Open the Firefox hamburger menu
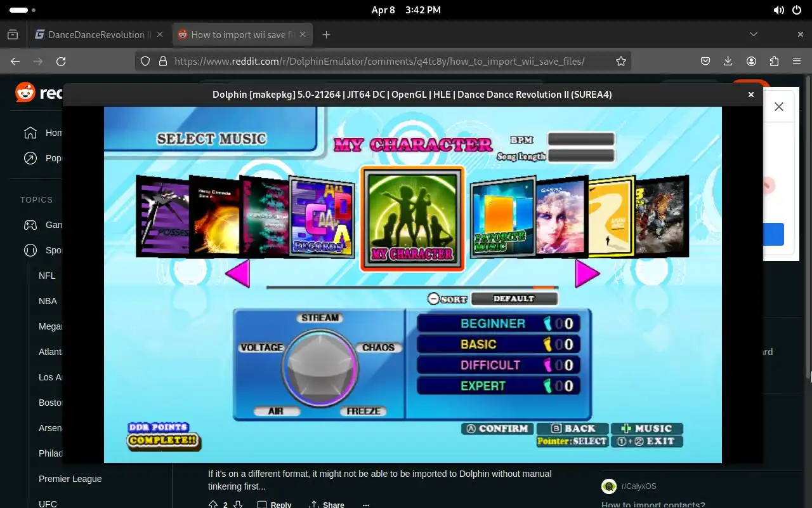This screenshot has height=508, width=812. 797,61
